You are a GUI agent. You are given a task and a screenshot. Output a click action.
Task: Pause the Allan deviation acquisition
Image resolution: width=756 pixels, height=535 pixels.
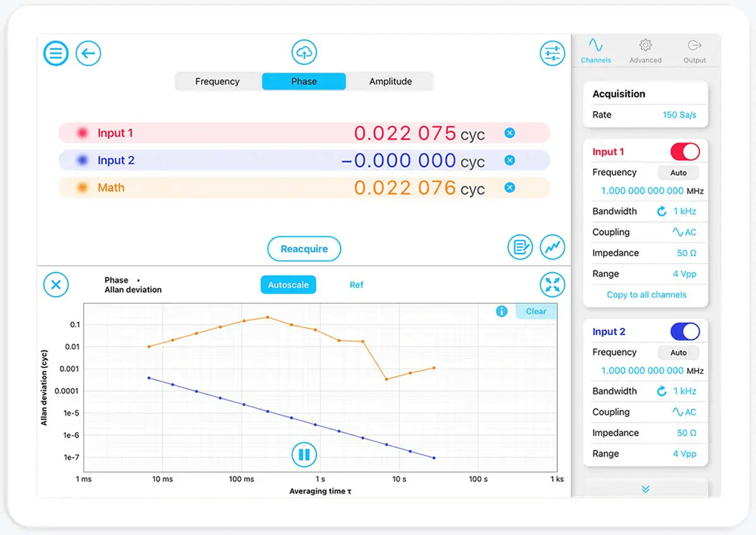point(304,454)
